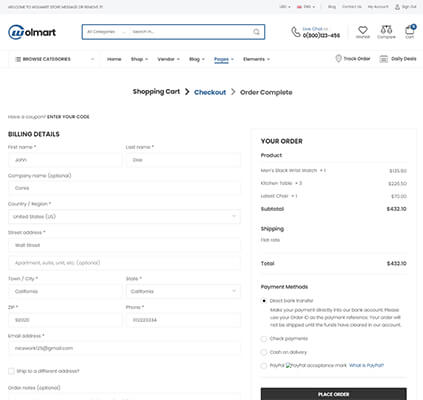Open the Vendor menu item
423x400 pixels.
(x=168, y=59)
